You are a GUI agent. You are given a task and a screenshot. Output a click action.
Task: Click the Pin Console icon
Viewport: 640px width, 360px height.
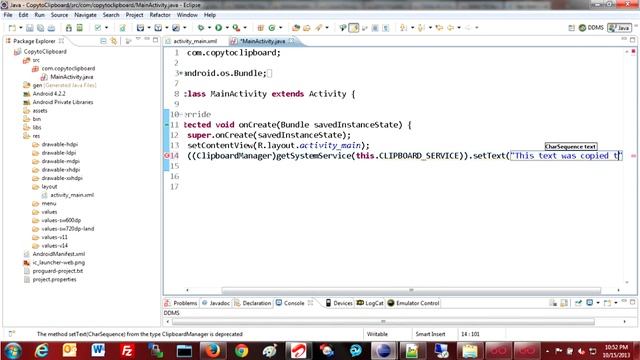578,303
